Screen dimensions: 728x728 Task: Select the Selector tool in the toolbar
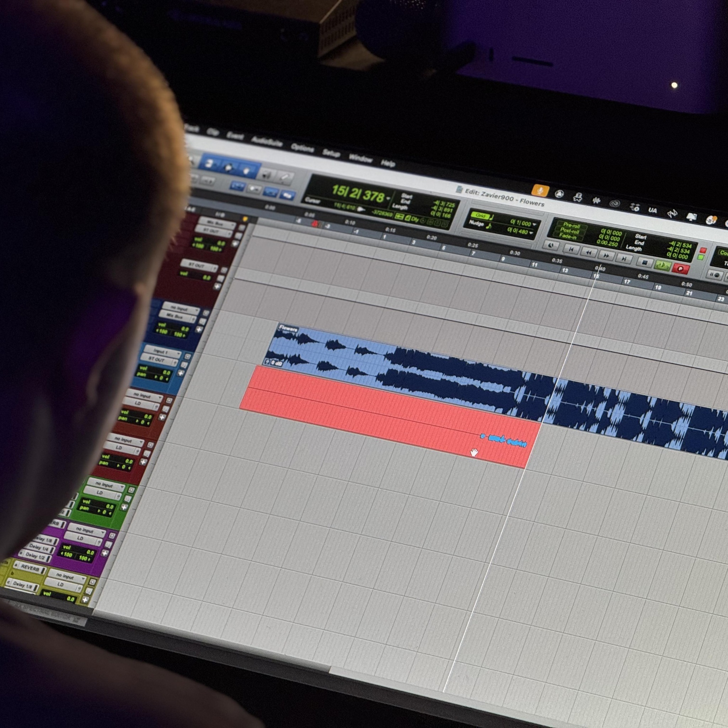[229, 167]
